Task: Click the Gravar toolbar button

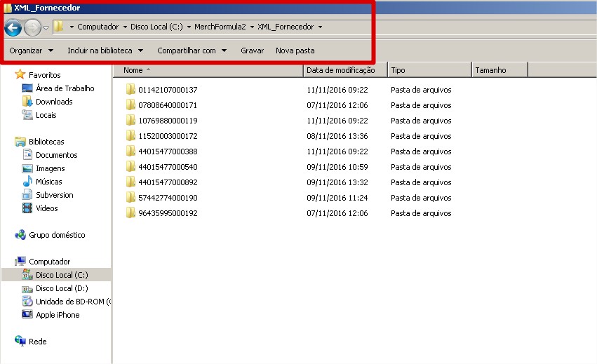Action: pyautogui.click(x=252, y=50)
